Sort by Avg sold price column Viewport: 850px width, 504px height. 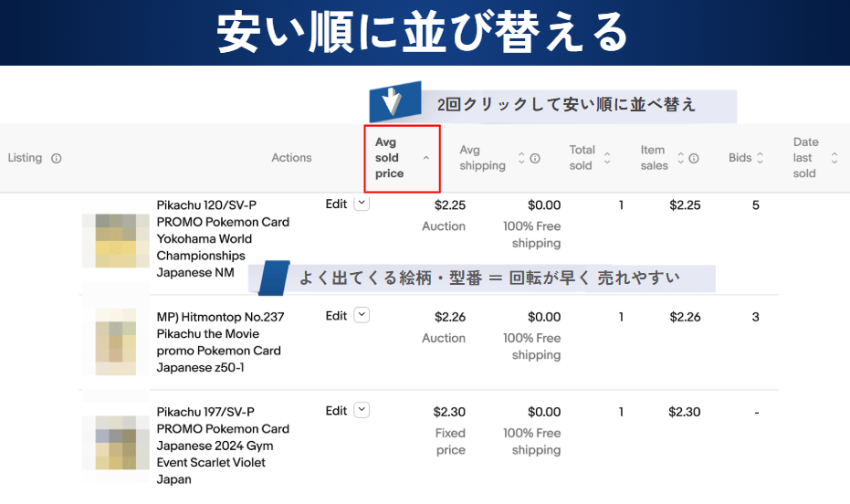[x=402, y=158]
